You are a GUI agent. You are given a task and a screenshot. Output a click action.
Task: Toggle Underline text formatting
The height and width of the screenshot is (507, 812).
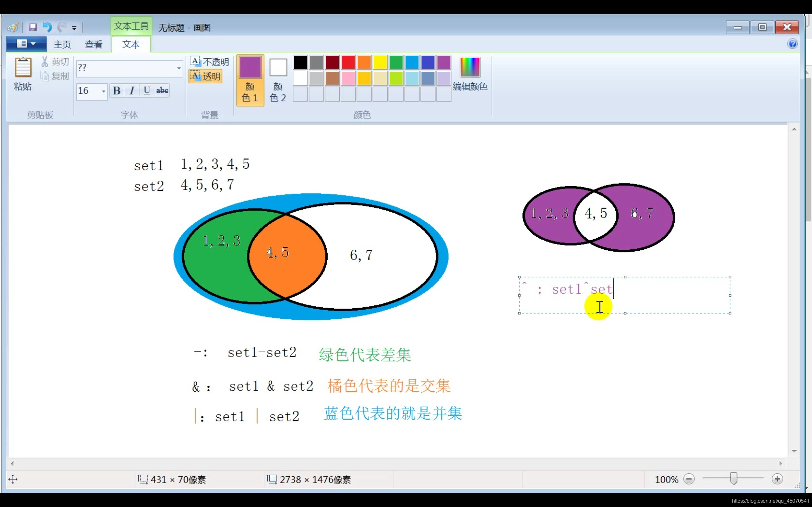147,91
